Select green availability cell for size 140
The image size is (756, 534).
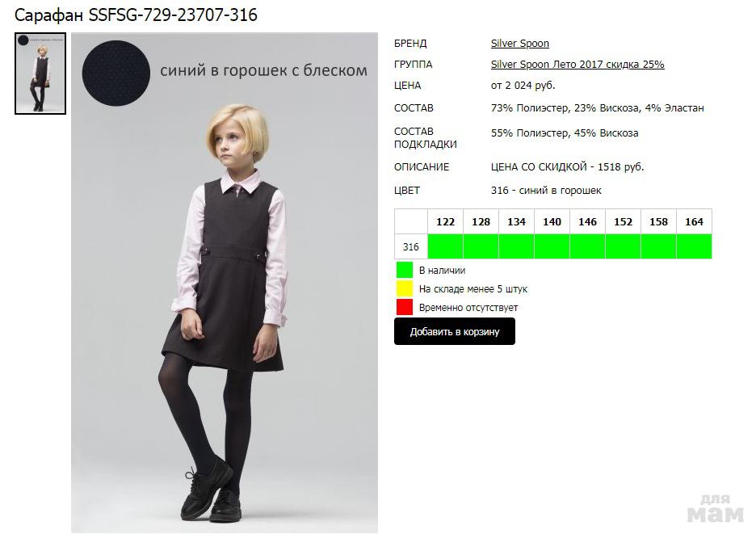(552, 246)
